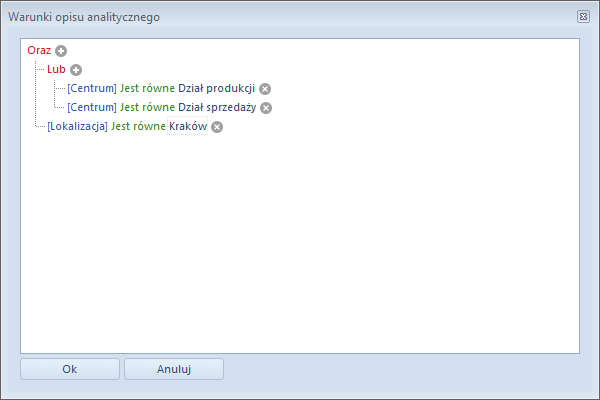Close the Warunki opisu analitycznego dialog
This screenshot has height=400, width=600.
pyautogui.click(x=583, y=16)
